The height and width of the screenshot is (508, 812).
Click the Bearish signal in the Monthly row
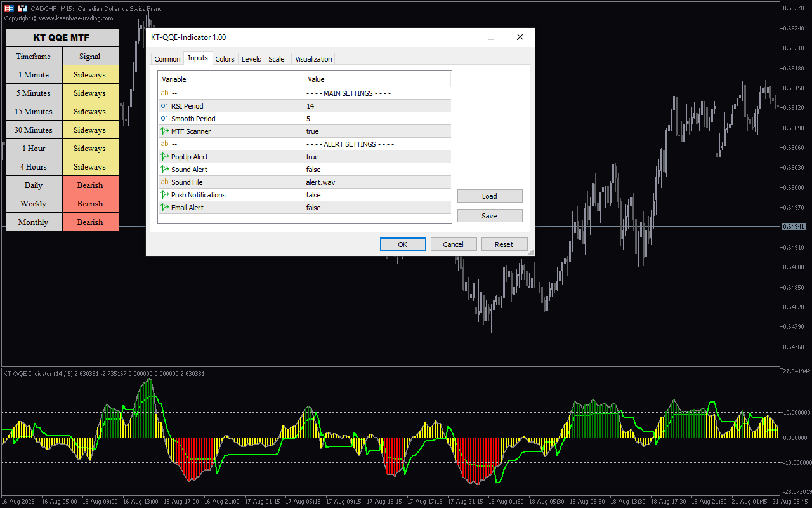(90, 222)
